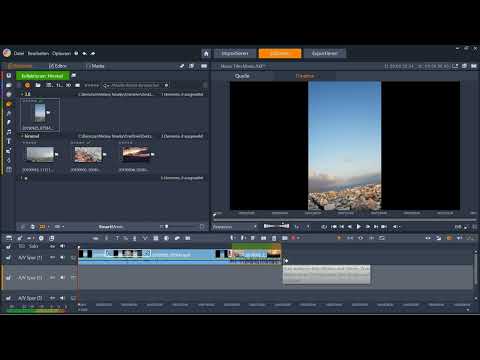Click into the library search field
The height and width of the screenshot is (360, 480).
(135, 85)
